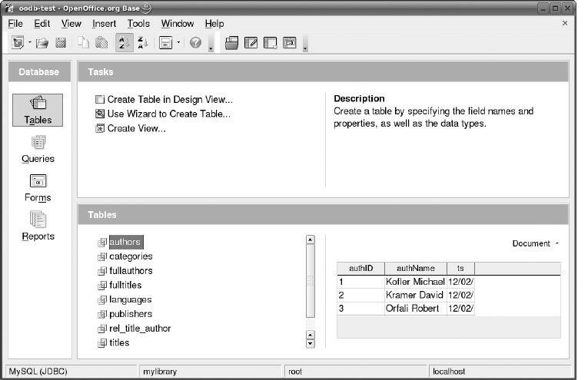The height and width of the screenshot is (380, 588).
Task: Click the Edit table toolbar icon
Action: (251, 43)
